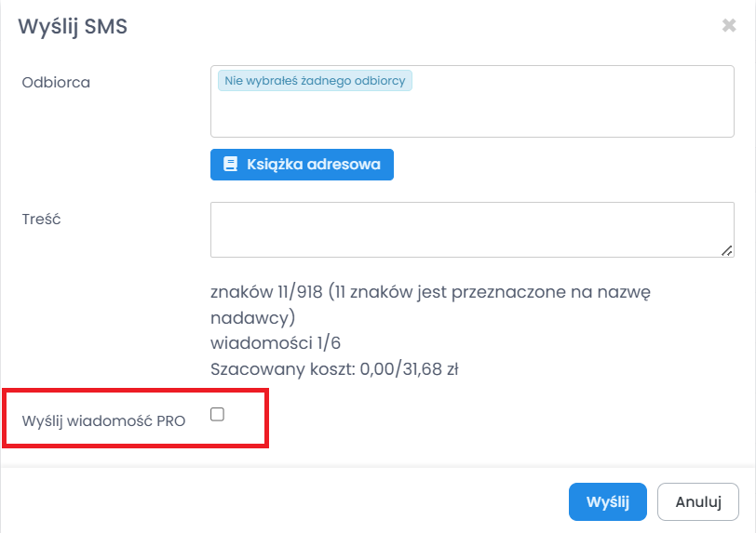The image size is (756, 533).
Task: Click the Treść textarea resize handle
Action: click(x=725, y=249)
